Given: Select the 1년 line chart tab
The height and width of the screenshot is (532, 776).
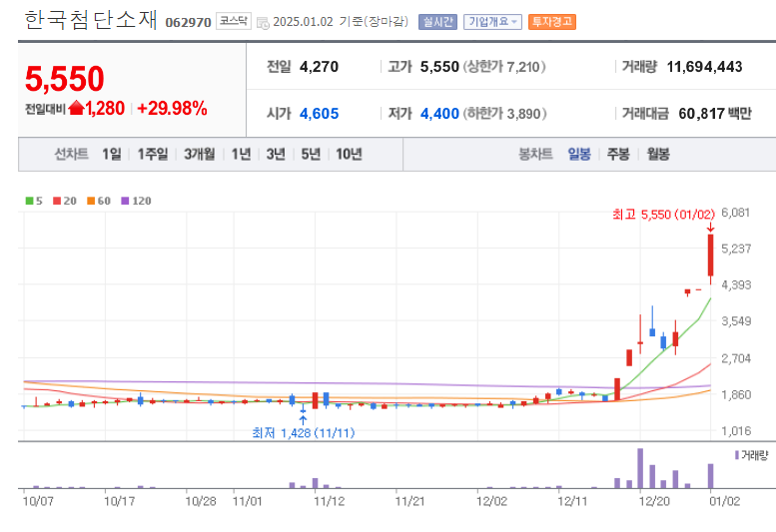Looking at the screenshot, I should [x=241, y=155].
